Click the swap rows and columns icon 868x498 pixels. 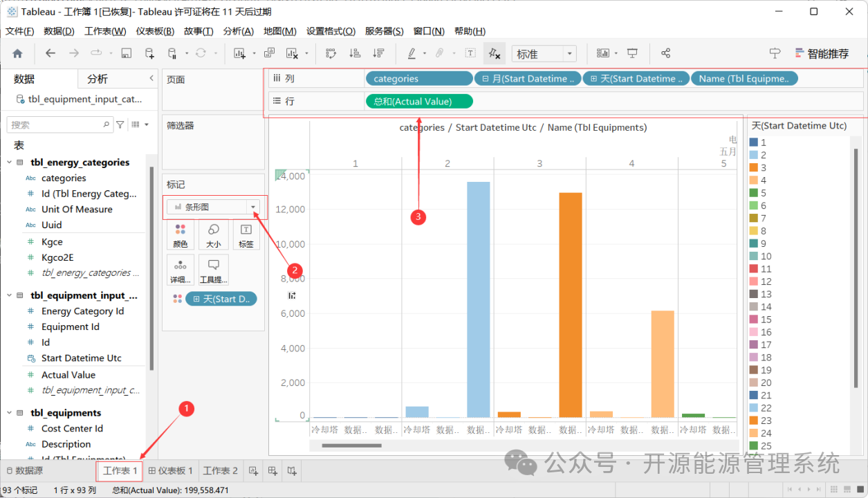(331, 53)
